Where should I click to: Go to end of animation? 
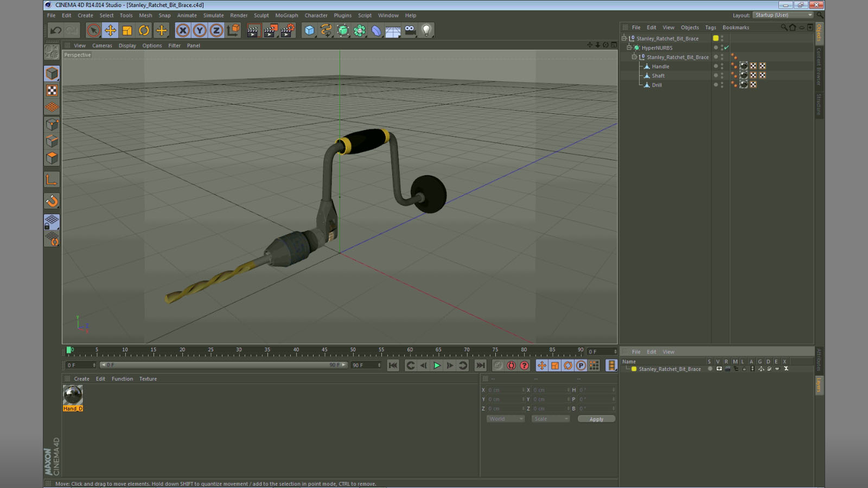point(481,365)
